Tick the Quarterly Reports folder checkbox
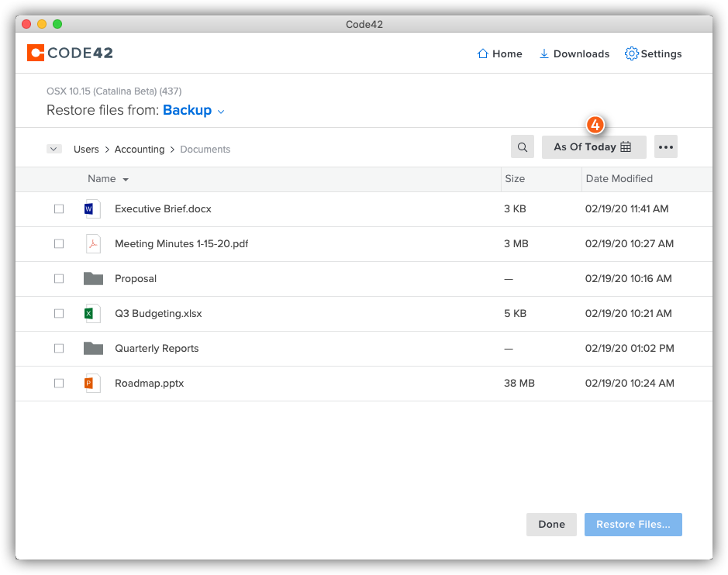This screenshot has width=728, height=575. pyautogui.click(x=59, y=349)
